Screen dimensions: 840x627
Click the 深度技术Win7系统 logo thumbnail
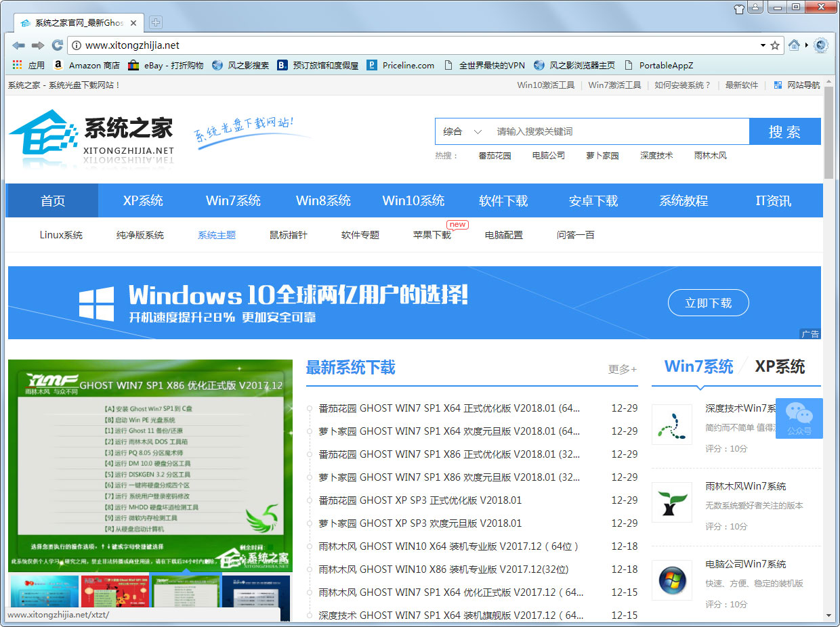coord(672,425)
